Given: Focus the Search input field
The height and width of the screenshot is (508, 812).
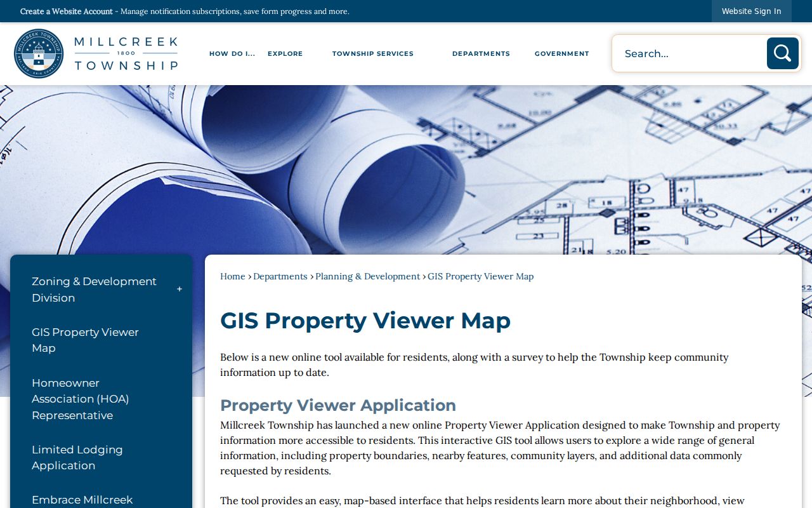Looking at the screenshot, I should (x=690, y=53).
